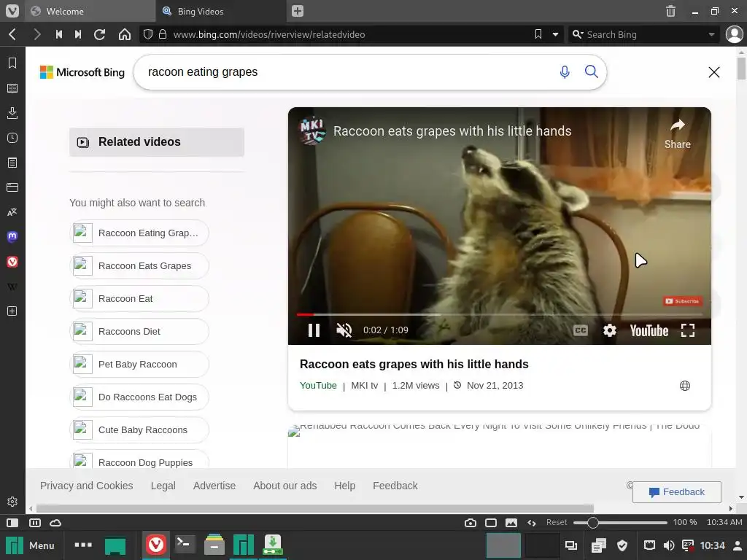Go back to previous page
747x560 pixels.
[x=13, y=34]
